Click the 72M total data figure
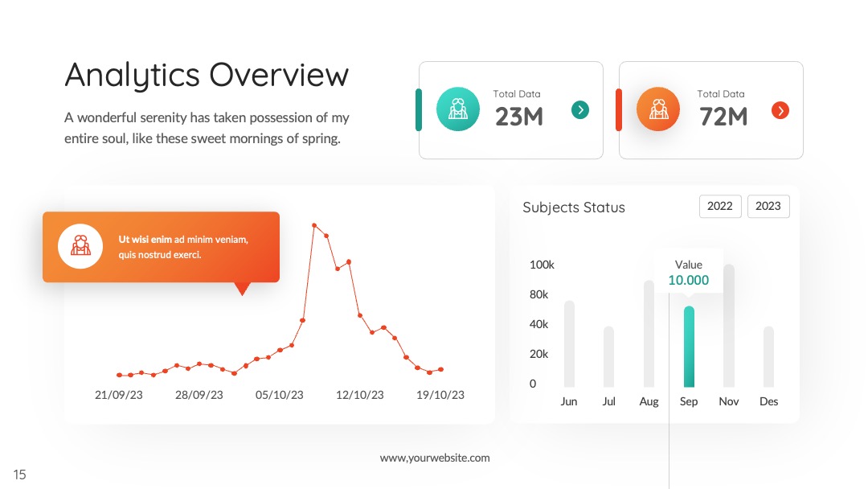868x489 pixels. pyautogui.click(x=723, y=117)
